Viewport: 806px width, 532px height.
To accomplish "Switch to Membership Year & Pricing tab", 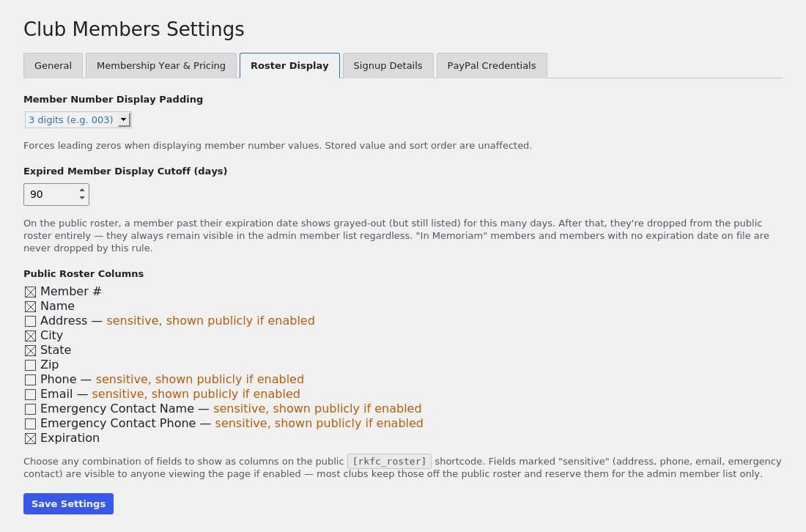I will tap(161, 66).
